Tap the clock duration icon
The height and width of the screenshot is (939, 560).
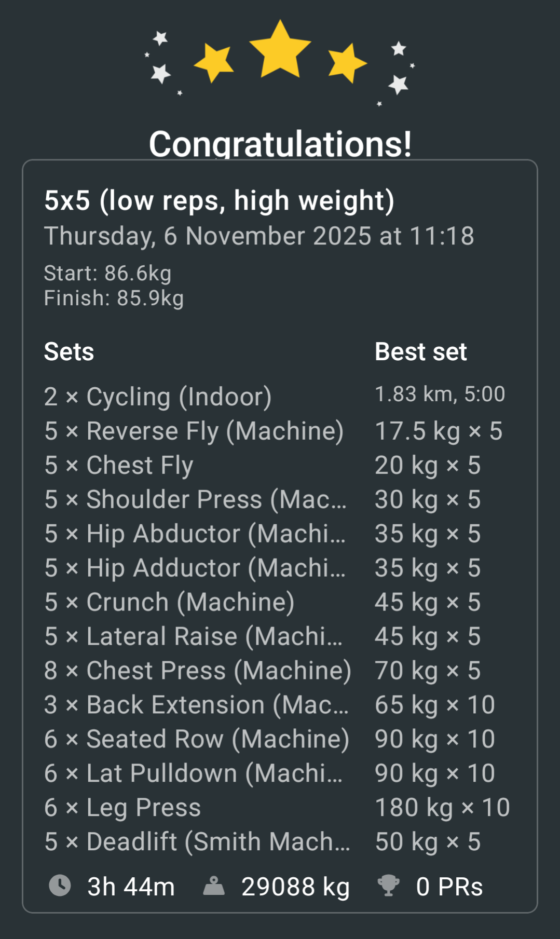tap(60, 886)
